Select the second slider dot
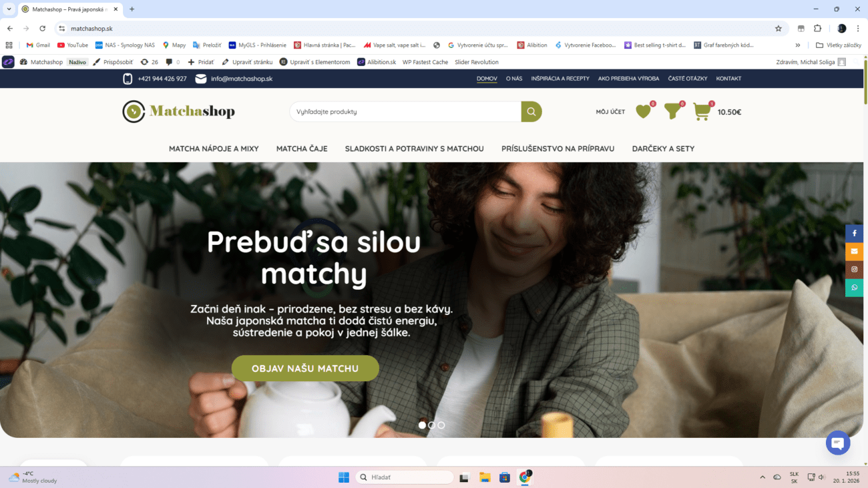Viewport: 868px width, 488px height. [431, 425]
